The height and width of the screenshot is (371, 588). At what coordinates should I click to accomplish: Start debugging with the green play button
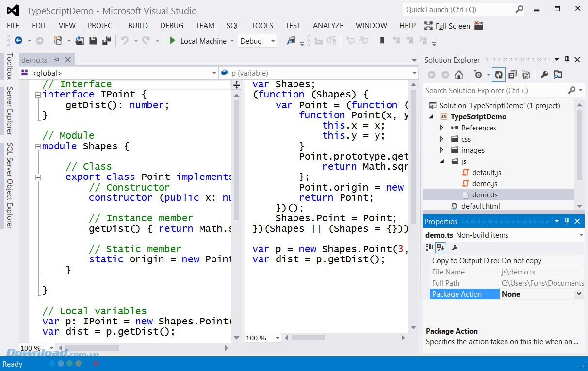coord(172,41)
